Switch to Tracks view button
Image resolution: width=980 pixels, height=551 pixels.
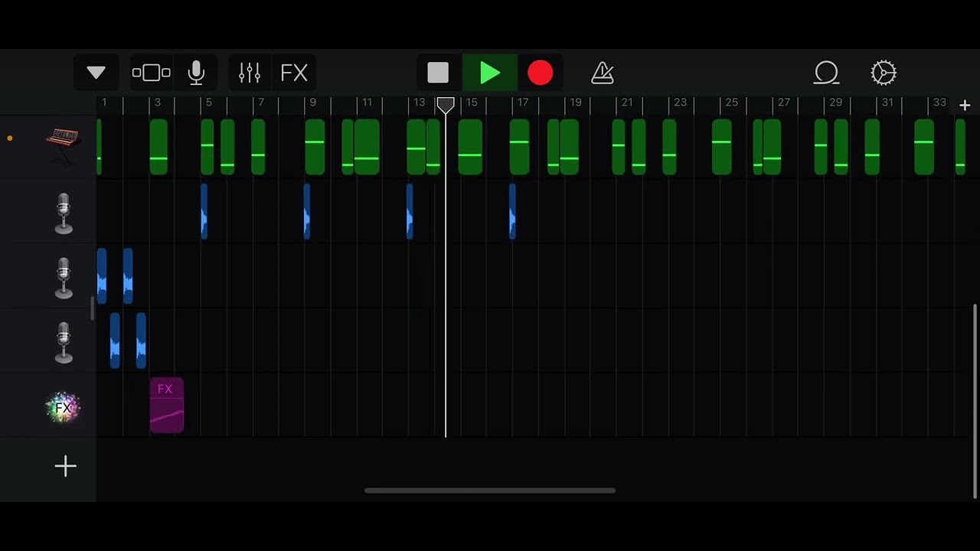click(x=151, y=73)
